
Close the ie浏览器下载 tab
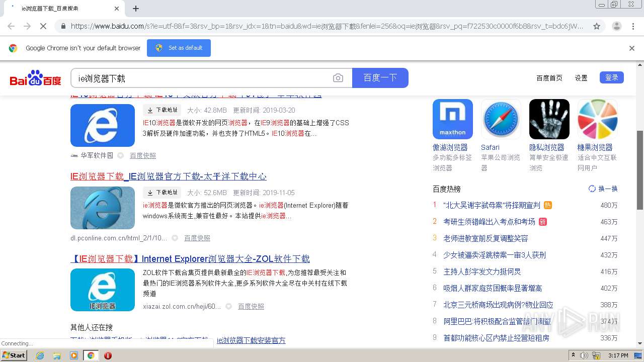click(x=116, y=9)
